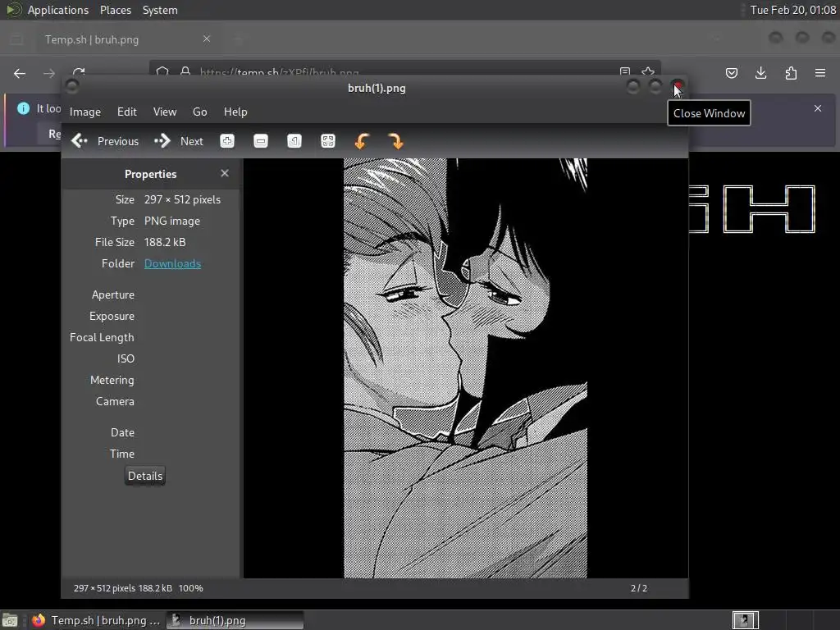Click the 2 / 2 image counter
Screen dimensions: 840x630
[638, 588]
